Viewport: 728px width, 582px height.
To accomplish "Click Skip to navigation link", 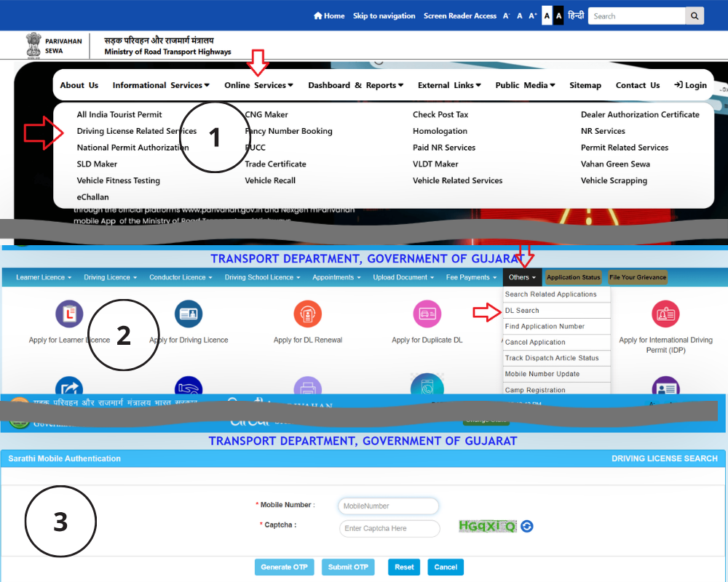I will [384, 16].
